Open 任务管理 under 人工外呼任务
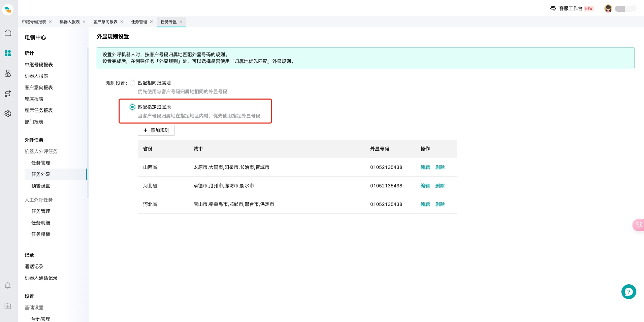This screenshot has width=644, height=322. [x=41, y=211]
